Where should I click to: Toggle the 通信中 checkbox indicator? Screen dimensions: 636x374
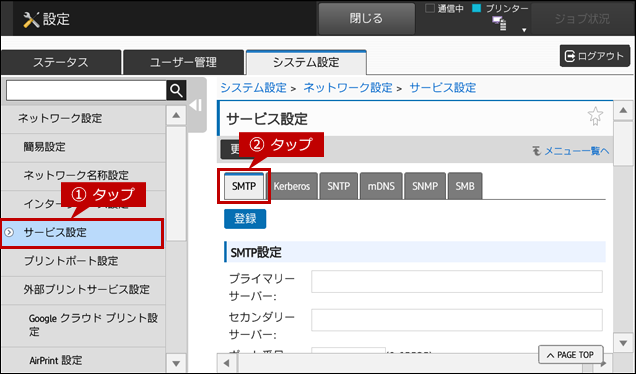(x=430, y=9)
